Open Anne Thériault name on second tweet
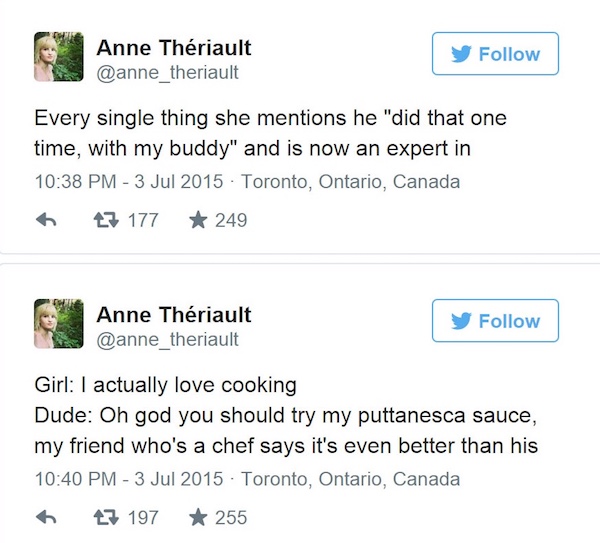The width and height of the screenshot is (600, 543). pos(174,315)
